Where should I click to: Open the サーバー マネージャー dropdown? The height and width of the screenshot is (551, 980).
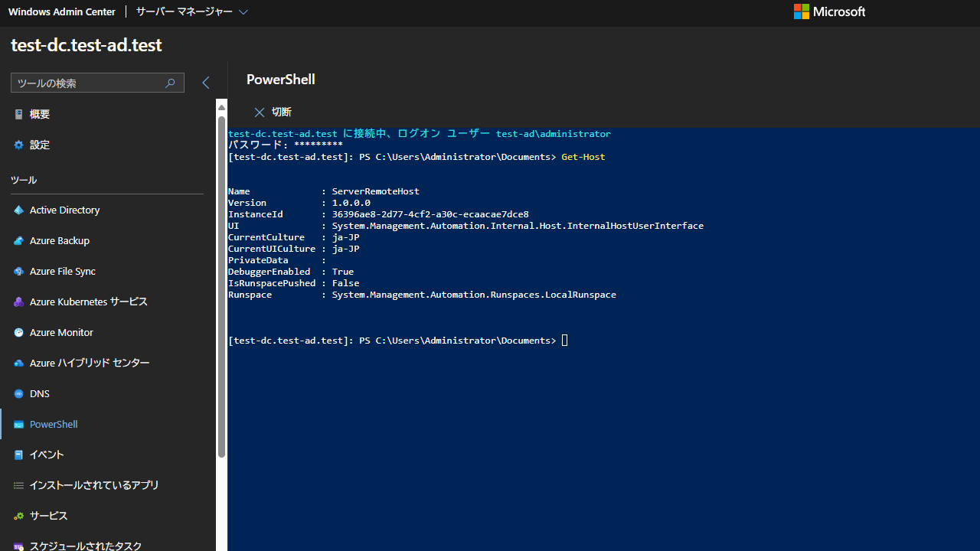(x=192, y=11)
